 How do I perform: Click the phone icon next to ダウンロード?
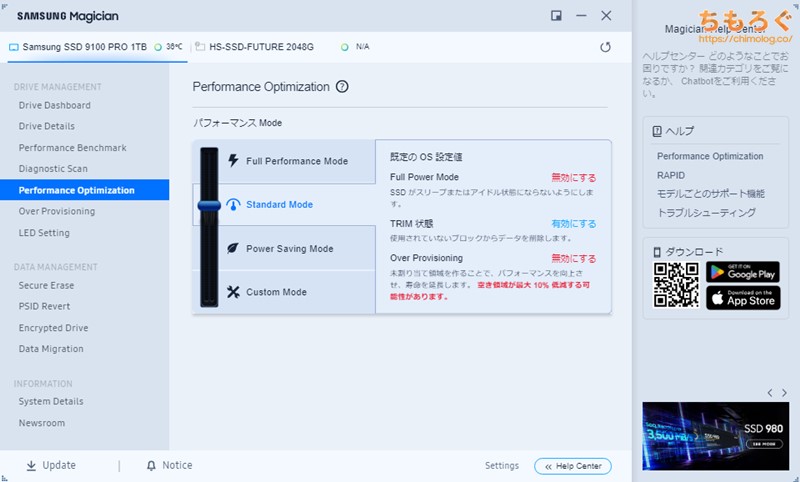pyautogui.click(x=657, y=252)
